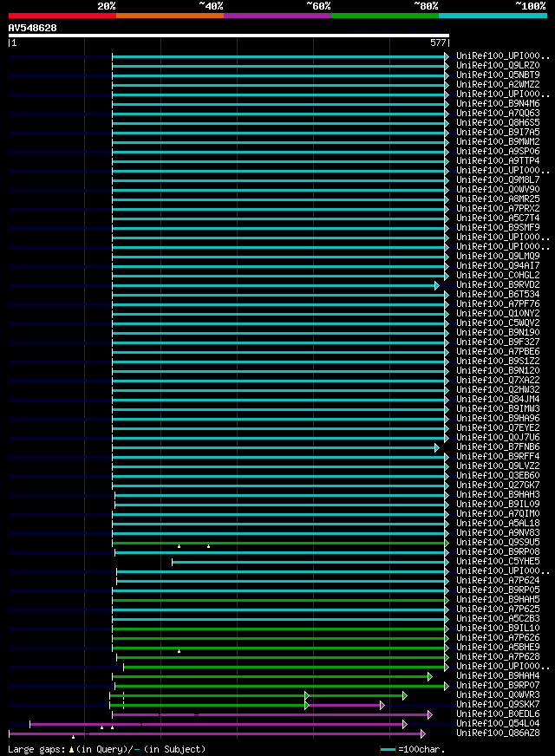Image resolution: width=555 pixels, height=756 pixels.
Task: Open hit UniRef100_Q54L04
Action: pyautogui.click(x=498, y=724)
